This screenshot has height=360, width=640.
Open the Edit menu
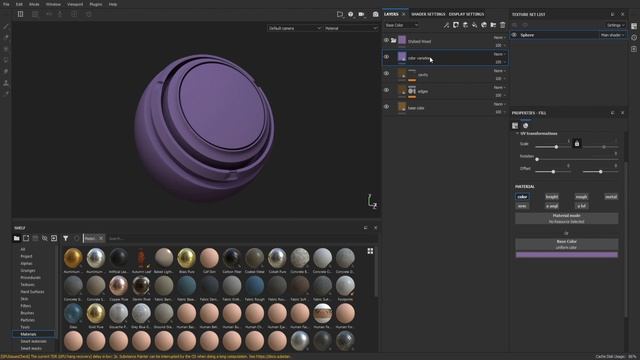point(19,4)
